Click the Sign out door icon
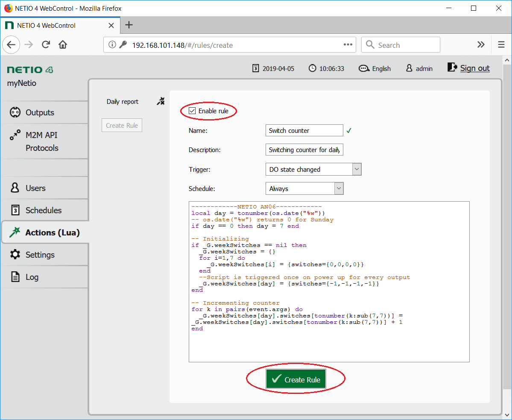This screenshot has width=512, height=420. tap(452, 67)
